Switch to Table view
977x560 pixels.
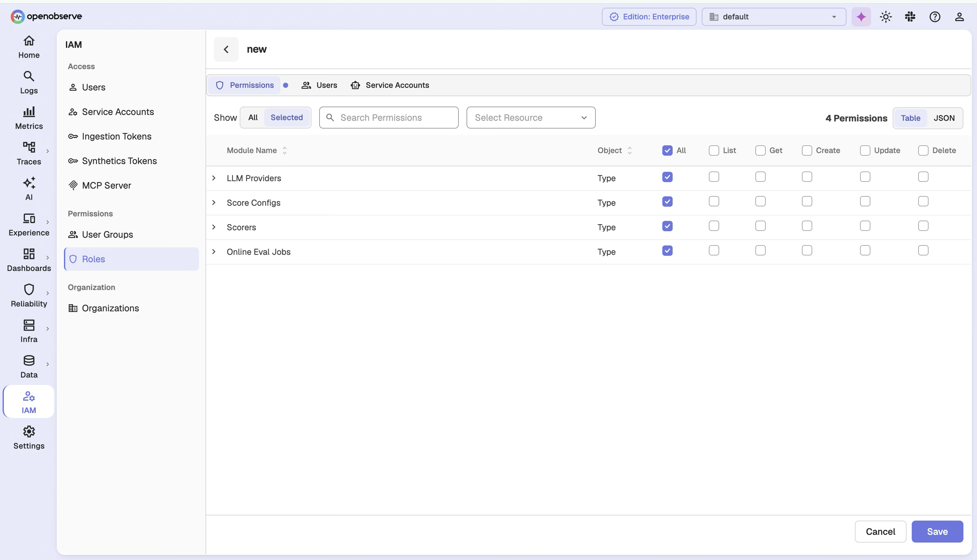coord(910,118)
